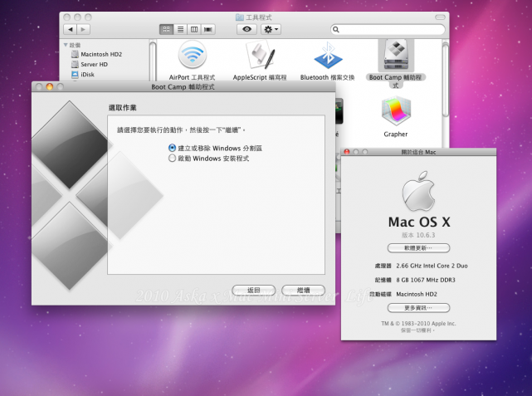Click the continue button in Boot Camp
The height and width of the screenshot is (396, 532).
[x=303, y=290]
